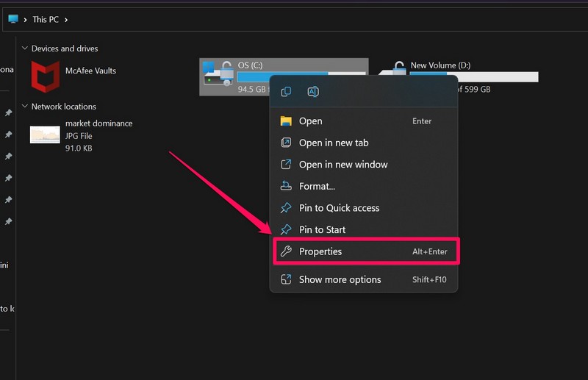
Task: Select the market dominance JPG thumbnail
Action: coord(45,135)
